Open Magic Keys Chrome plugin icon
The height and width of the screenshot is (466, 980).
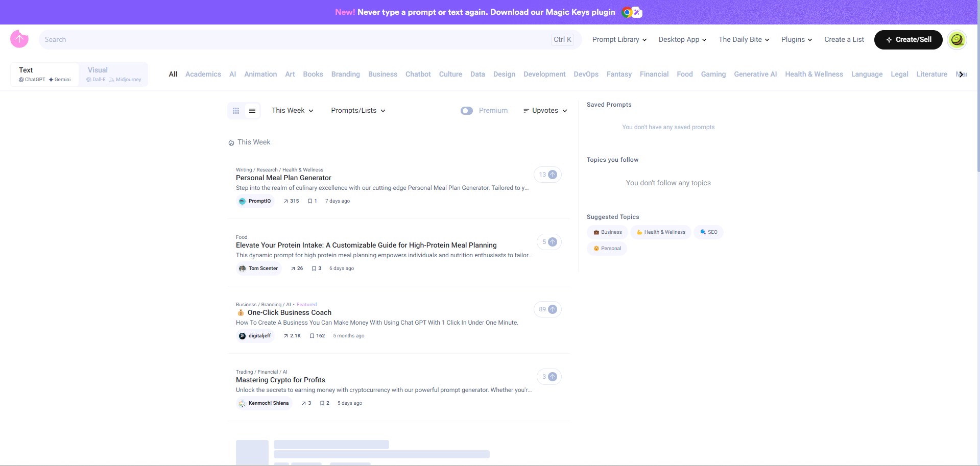632,12
